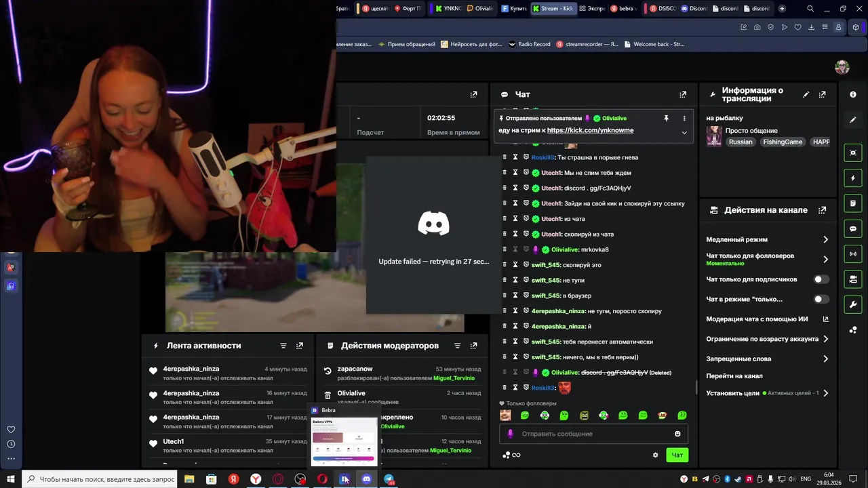Toggle subscribers-only chat switch
The width and height of the screenshot is (868, 488).
coord(821,279)
